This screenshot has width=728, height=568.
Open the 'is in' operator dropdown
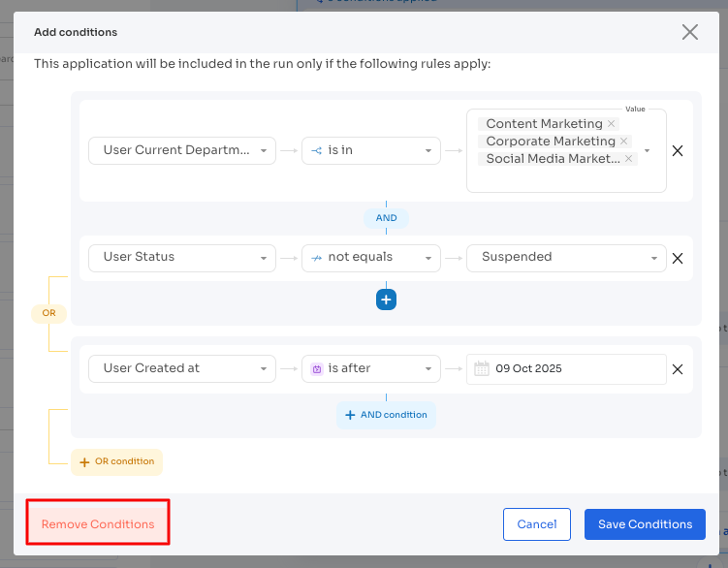pyautogui.click(x=371, y=150)
